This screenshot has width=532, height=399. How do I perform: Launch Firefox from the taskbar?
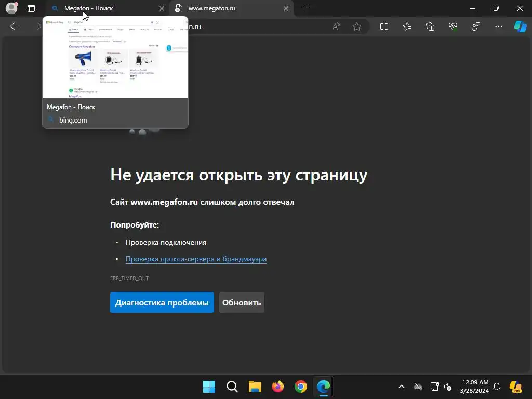[x=278, y=387]
